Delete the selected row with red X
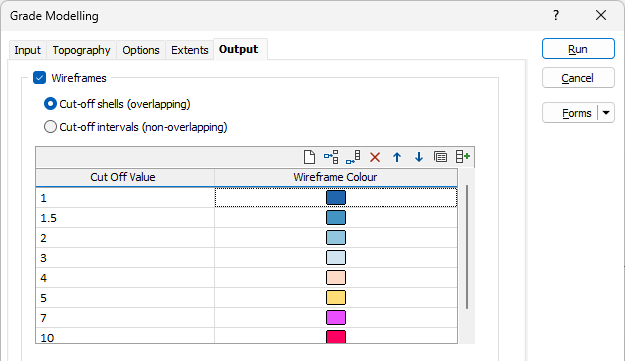The width and height of the screenshot is (625, 361). pyautogui.click(x=375, y=157)
